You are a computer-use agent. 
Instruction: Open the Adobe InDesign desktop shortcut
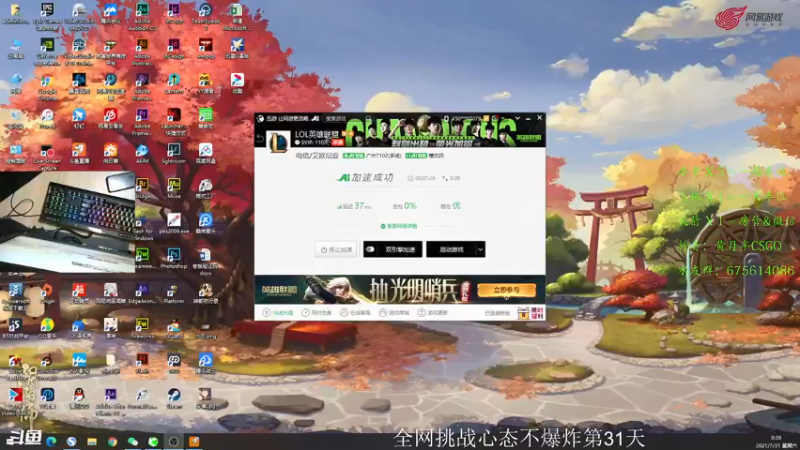pos(173,49)
